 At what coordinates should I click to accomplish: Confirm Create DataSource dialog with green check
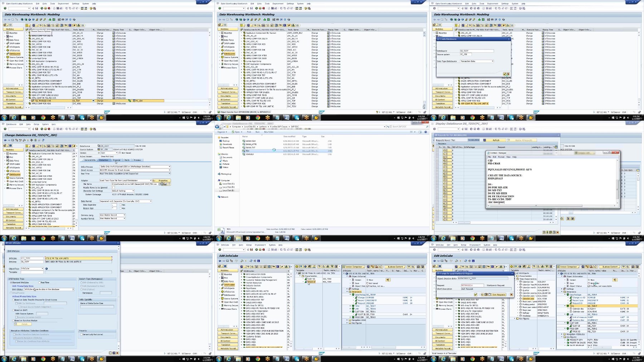[x=504, y=74]
